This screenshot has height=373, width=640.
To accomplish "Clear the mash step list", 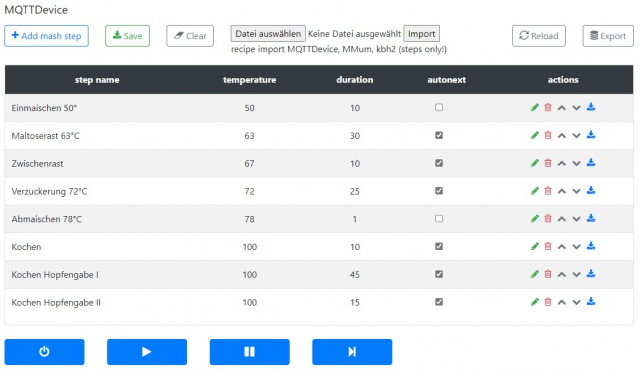I will coord(190,36).
